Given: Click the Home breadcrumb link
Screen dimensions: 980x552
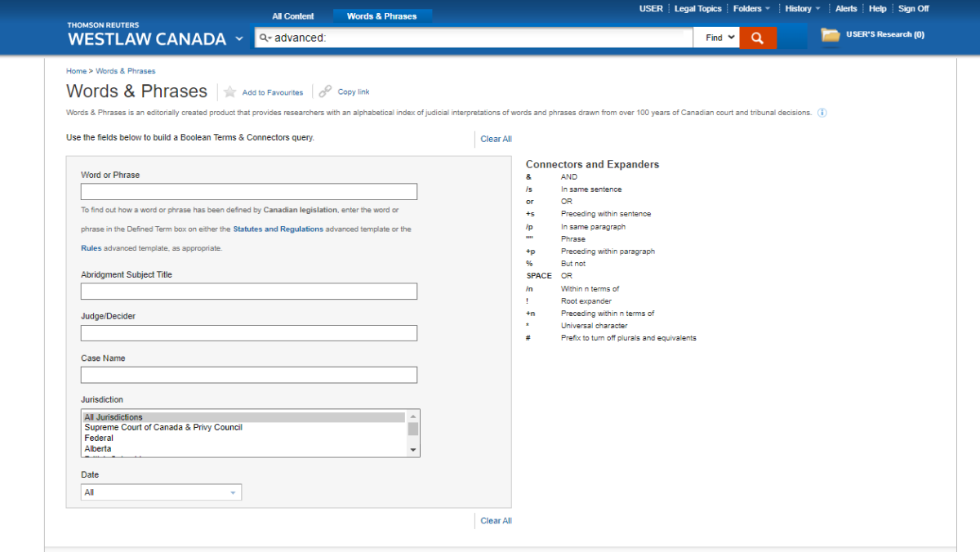Looking at the screenshot, I should 75,71.
